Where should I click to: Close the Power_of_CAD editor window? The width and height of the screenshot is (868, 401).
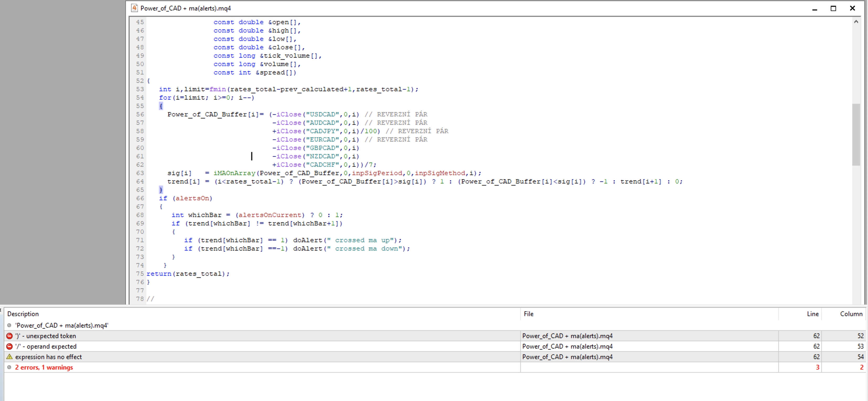pos(852,8)
